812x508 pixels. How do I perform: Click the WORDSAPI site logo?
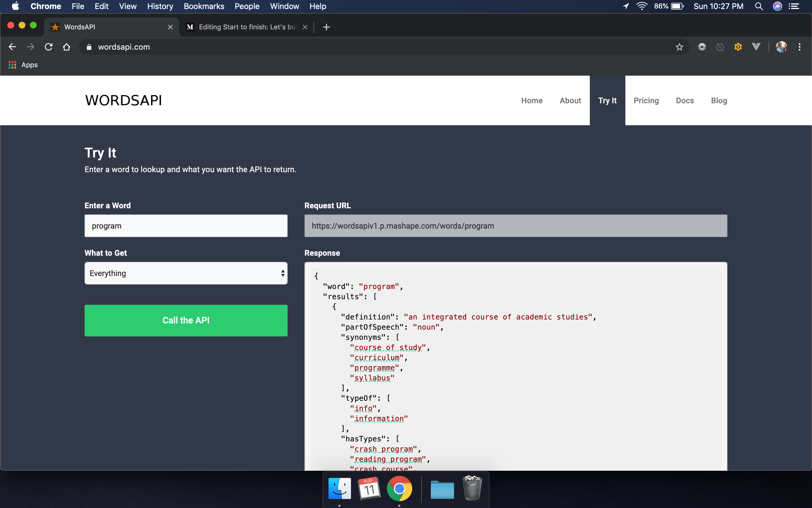click(x=123, y=100)
